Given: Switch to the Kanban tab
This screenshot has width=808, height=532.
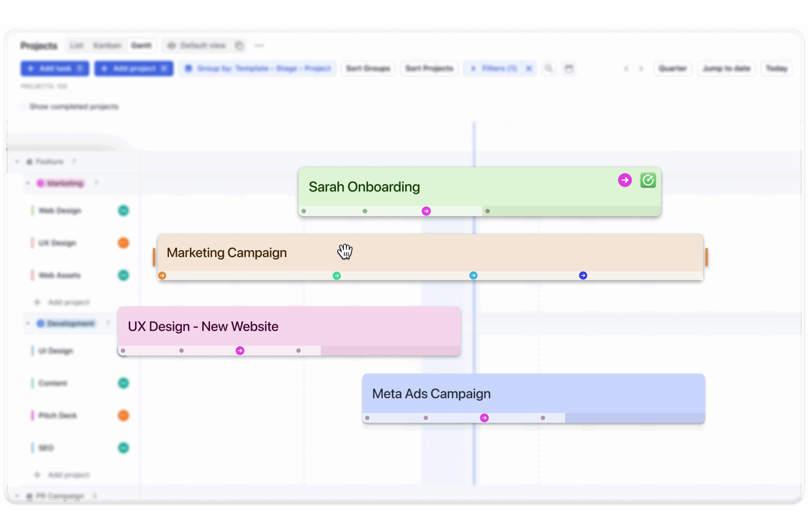Looking at the screenshot, I should [107, 45].
